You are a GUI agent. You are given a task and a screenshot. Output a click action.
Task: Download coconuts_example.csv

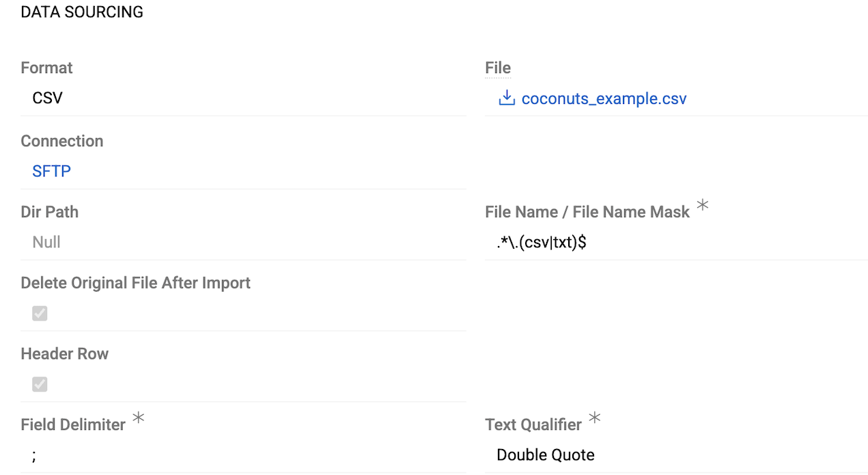[604, 98]
